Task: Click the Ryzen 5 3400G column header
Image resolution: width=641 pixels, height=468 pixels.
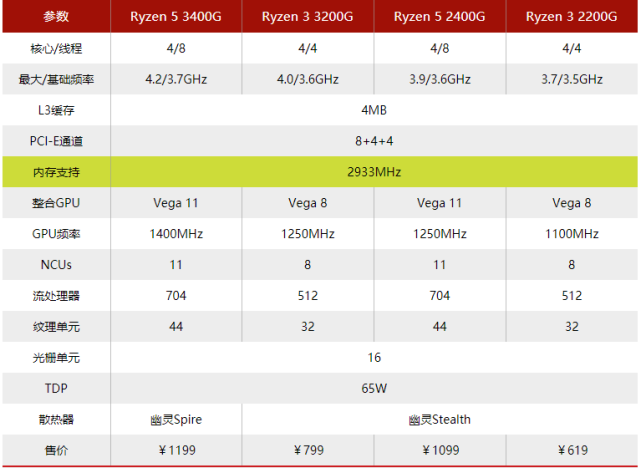Action: [176, 16]
